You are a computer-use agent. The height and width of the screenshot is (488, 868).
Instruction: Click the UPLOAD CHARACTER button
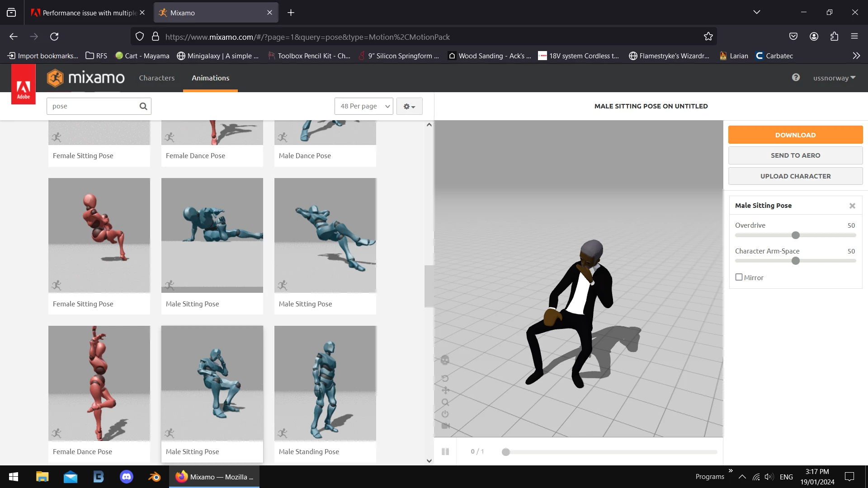coord(795,176)
